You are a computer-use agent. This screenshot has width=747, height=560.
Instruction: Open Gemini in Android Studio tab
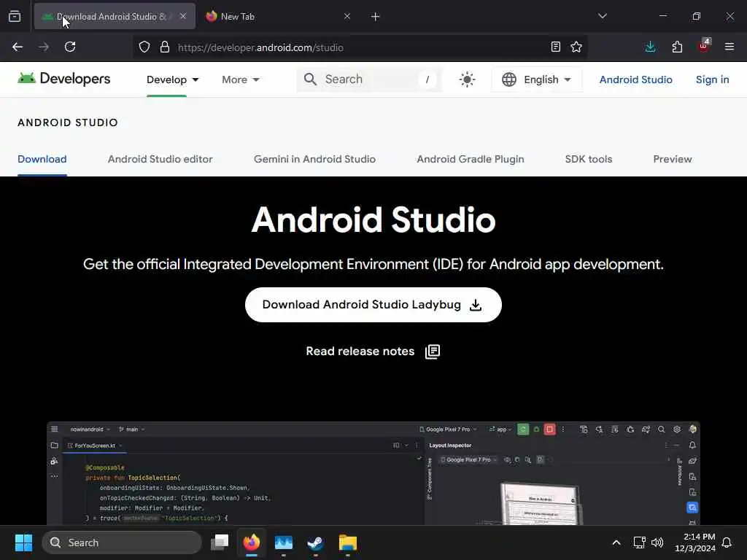(314, 159)
